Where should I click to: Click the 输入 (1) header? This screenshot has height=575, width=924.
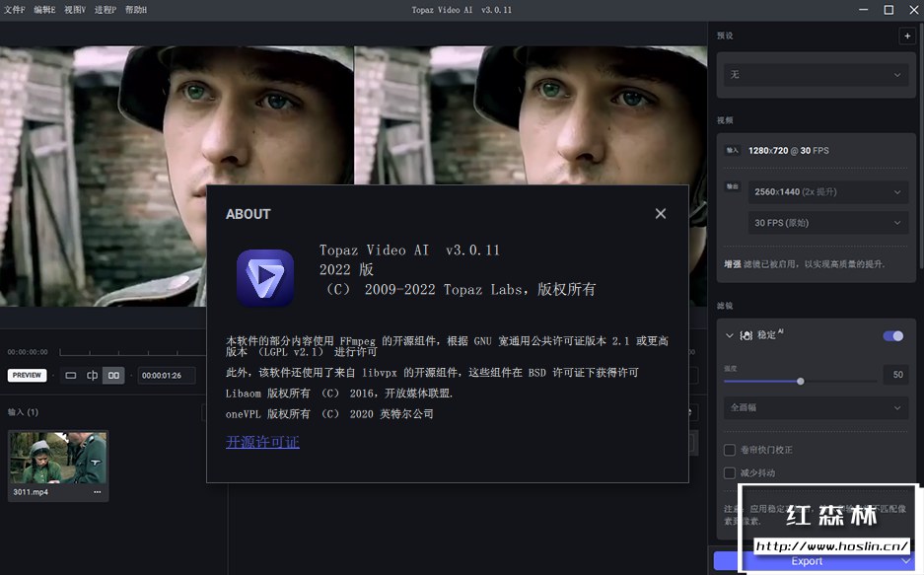[x=23, y=412]
